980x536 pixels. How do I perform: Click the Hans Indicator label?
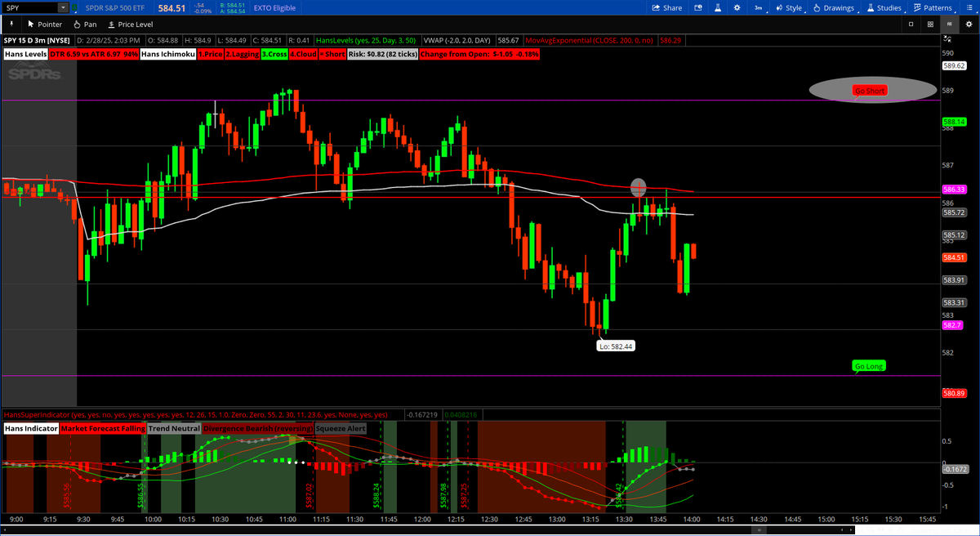pyautogui.click(x=31, y=428)
